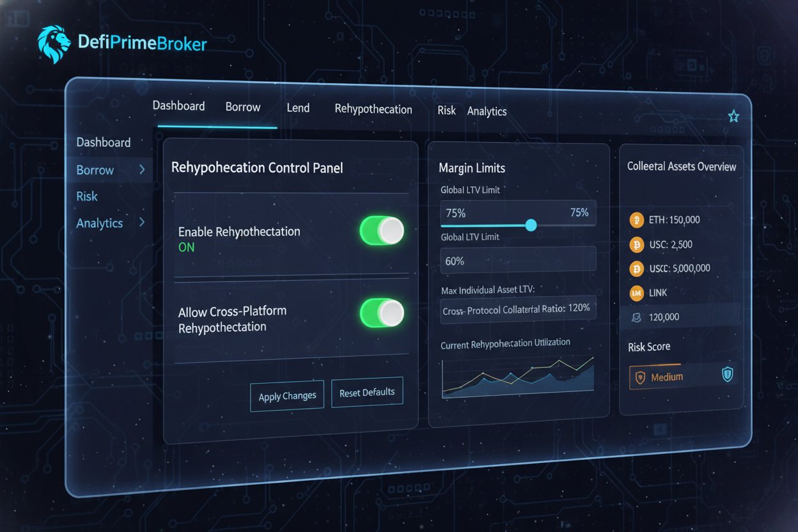Click Reset Defaults

click(x=367, y=391)
